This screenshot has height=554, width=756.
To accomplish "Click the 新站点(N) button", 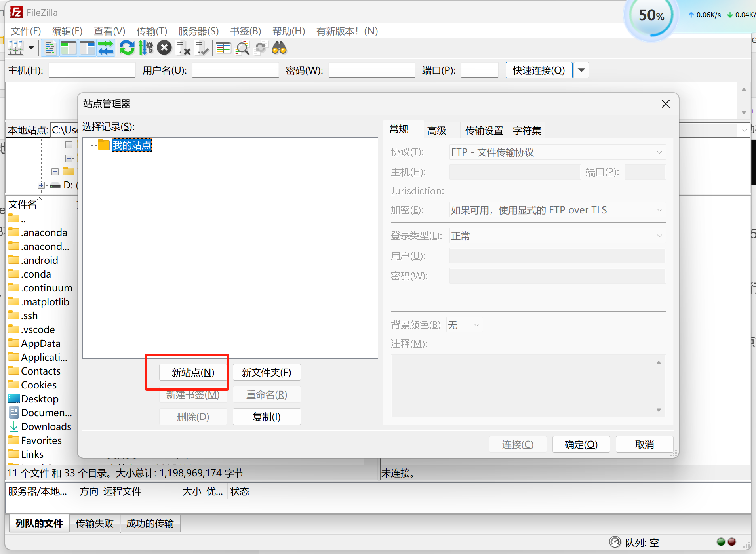I will point(193,372).
